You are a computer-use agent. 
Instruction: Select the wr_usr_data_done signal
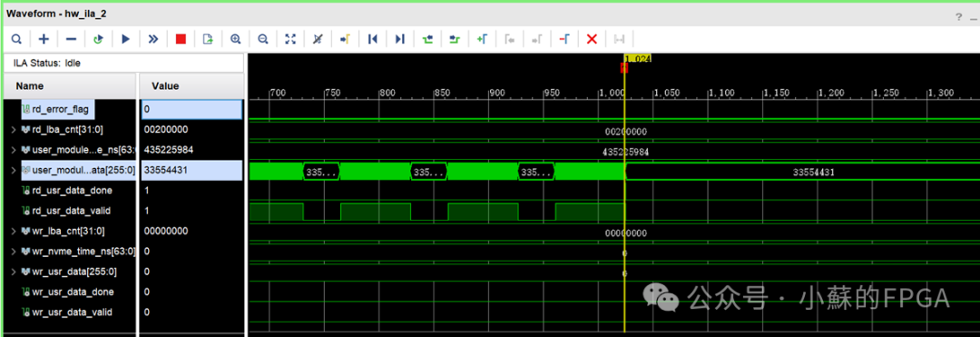point(73,292)
